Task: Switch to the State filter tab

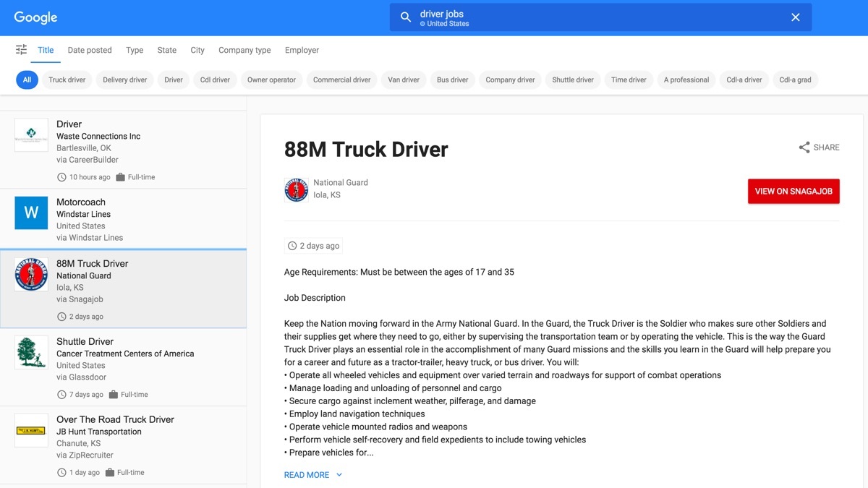Action: [x=167, y=50]
